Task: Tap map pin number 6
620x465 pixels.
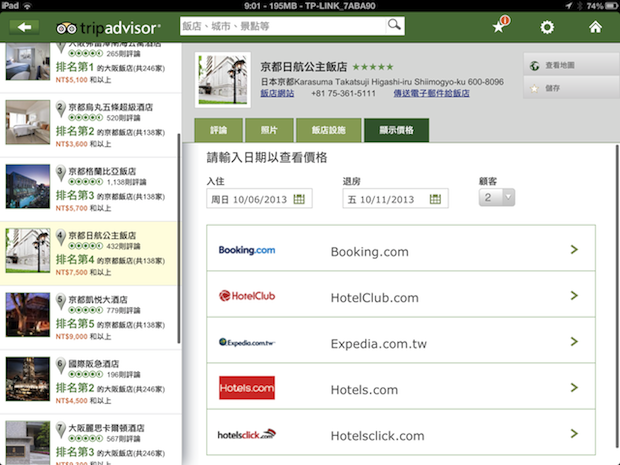Action: 60,365
